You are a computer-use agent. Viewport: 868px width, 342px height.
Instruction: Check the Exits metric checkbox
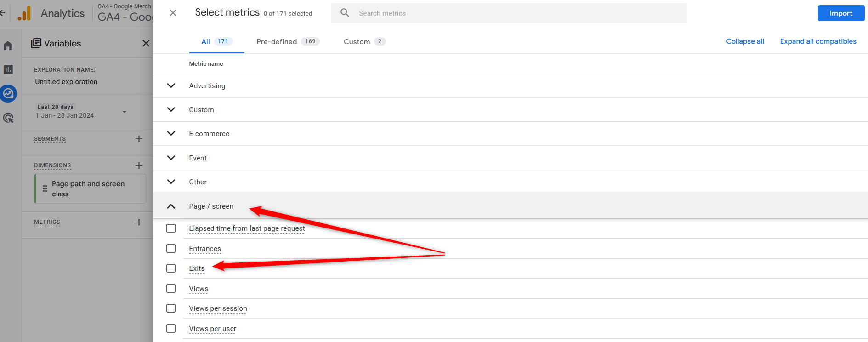[x=171, y=268]
